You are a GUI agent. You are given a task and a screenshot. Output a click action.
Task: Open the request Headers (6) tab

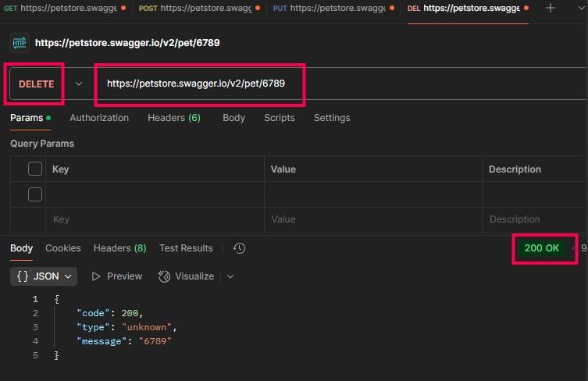coord(174,118)
